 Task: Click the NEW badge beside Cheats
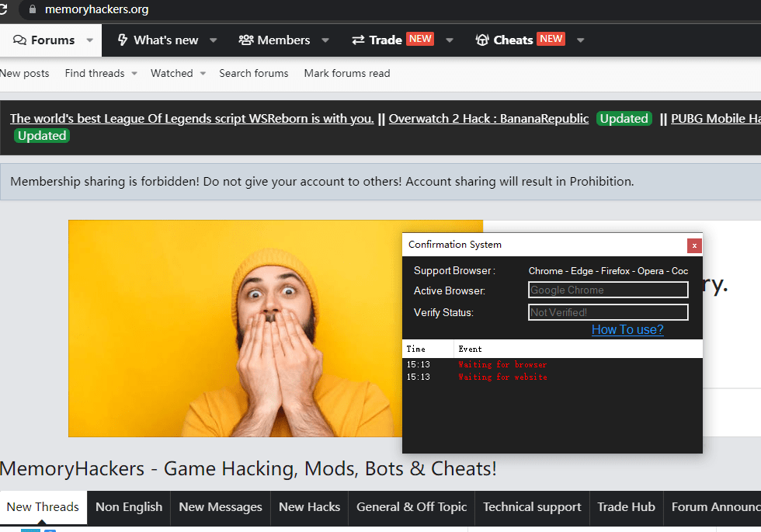pos(551,39)
